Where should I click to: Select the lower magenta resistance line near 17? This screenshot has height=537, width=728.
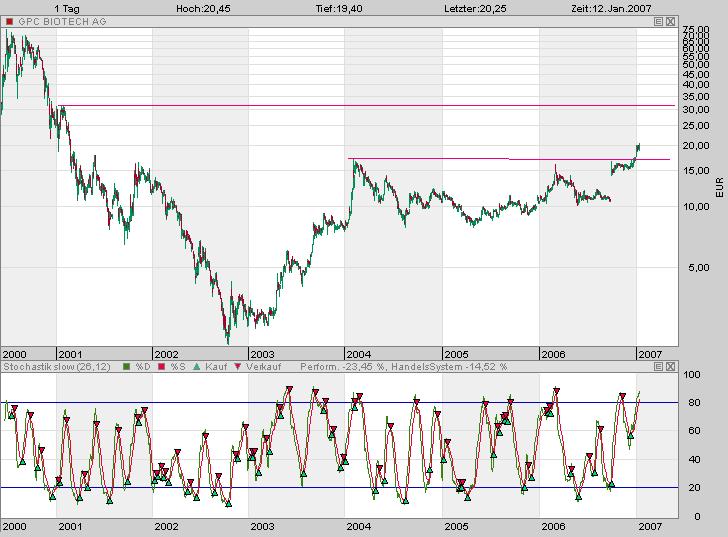tap(509, 159)
